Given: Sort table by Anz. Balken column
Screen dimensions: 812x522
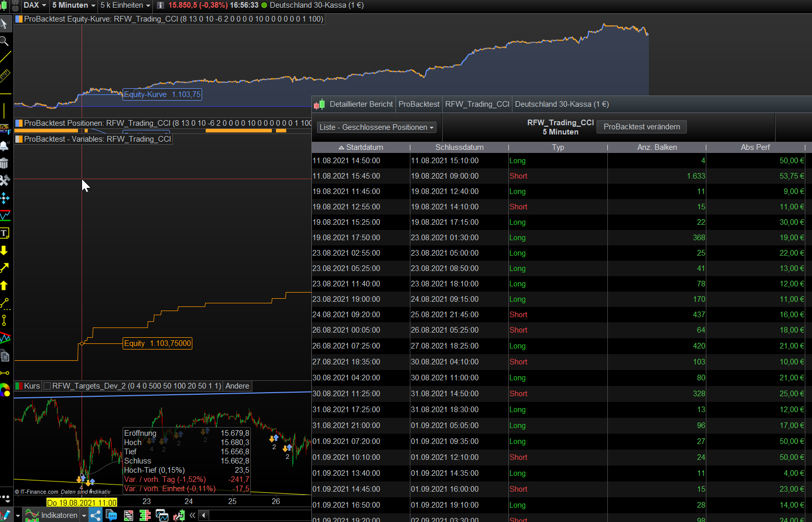Looking at the screenshot, I should 657,147.
